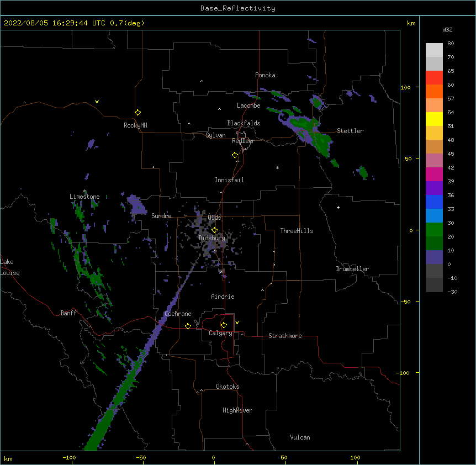Click the -100 label on the bottom axis
Screen dimensions: 476x465
click(x=69, y=457)
